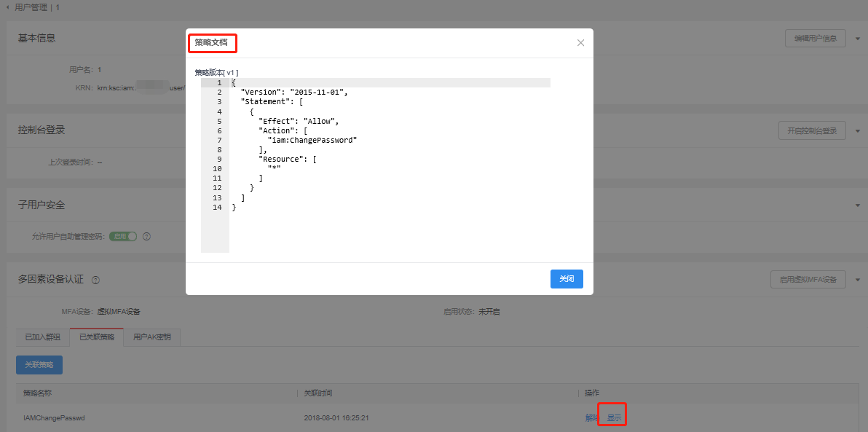Collapse the 多因素设备认证 section arrow
Viewport: 868px width, 432px height.
tap(857, 280)
